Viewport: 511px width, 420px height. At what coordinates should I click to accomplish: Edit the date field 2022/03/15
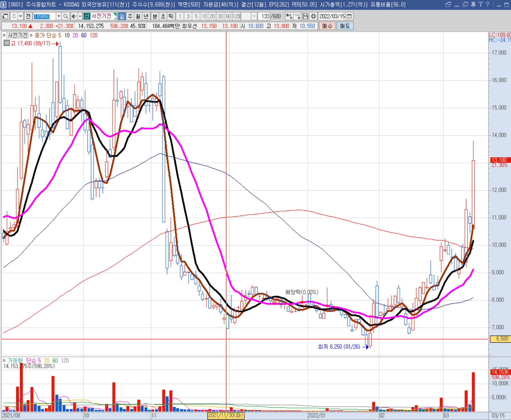pyautogui.click(x=332, y=16)
